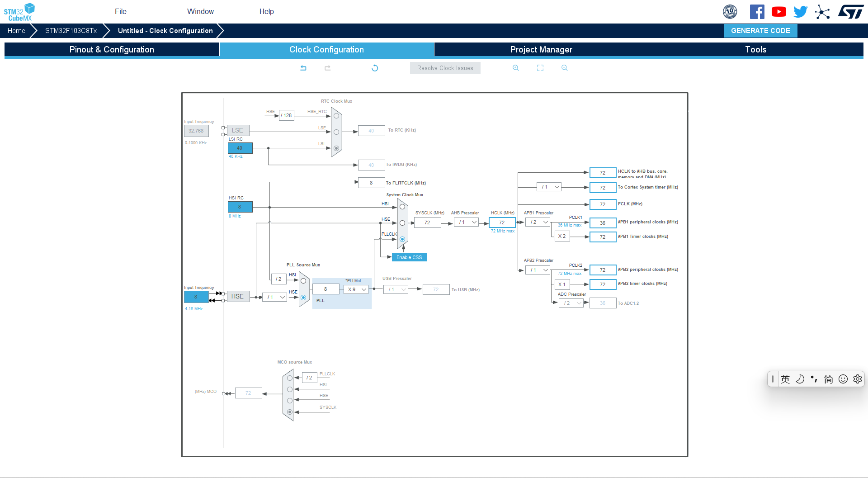Switch to Pinout & Configuration tab
This screenshot has height=478, width=868.
[x=112, y=50]
